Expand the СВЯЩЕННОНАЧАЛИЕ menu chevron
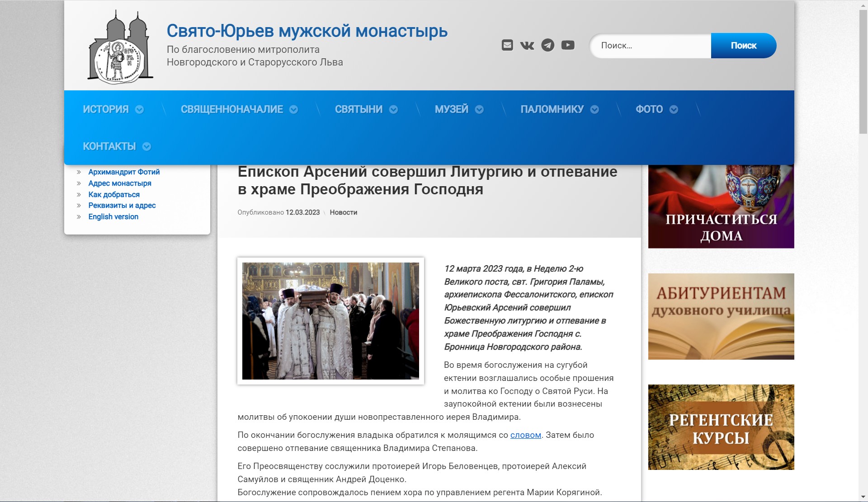 (x=294, y=109)
